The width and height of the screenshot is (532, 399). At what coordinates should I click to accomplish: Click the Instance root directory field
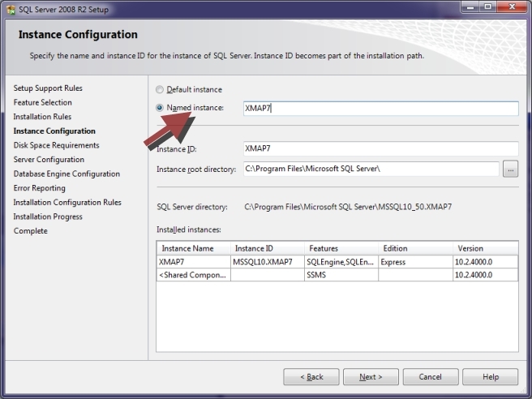click(x=371, y=169)
